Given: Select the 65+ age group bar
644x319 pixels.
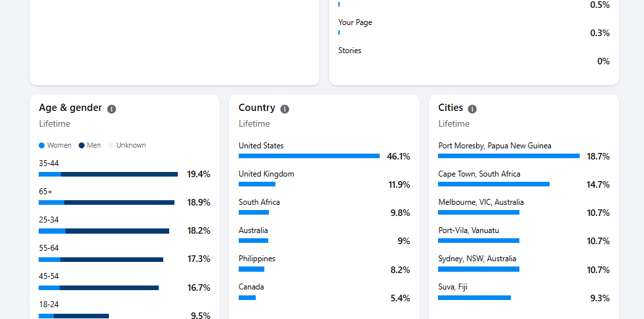Looking at the screenshot, I should [x=106, y=202].
